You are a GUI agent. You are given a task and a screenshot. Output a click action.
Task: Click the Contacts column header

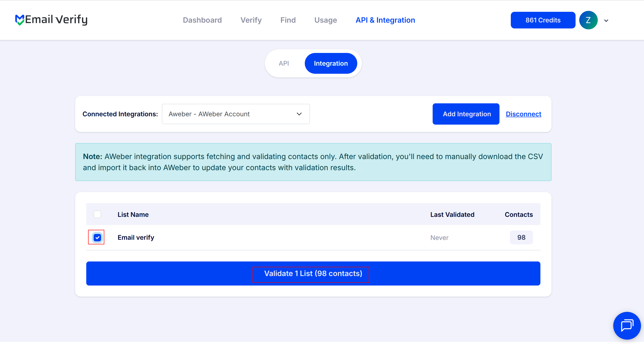(519, 215)
